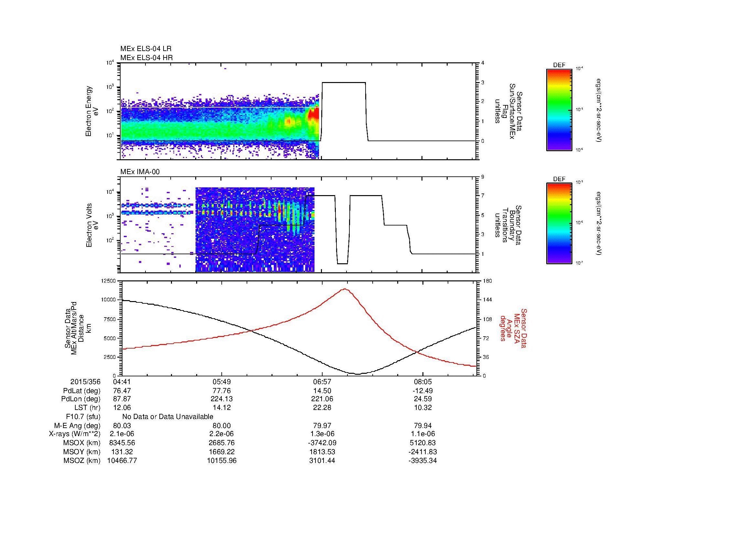The height and width of the screenshot is (534, 756).
Task: Click the MSOX value 5120.83
Action: (x=422, y=443)
